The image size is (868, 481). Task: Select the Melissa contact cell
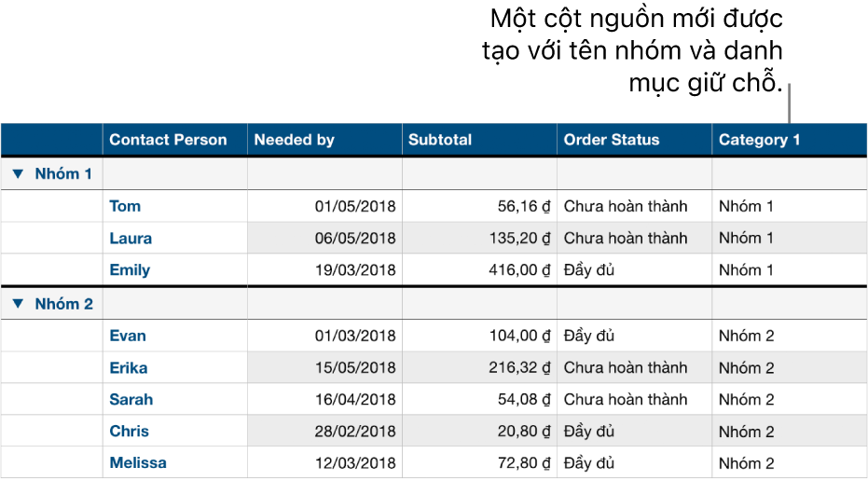coord(138,462)
